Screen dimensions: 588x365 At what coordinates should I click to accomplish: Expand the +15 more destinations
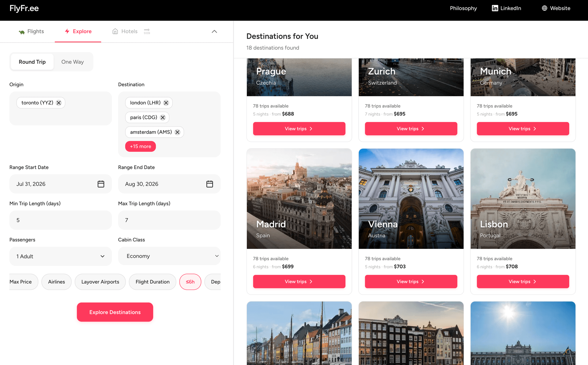pos(141,146)
